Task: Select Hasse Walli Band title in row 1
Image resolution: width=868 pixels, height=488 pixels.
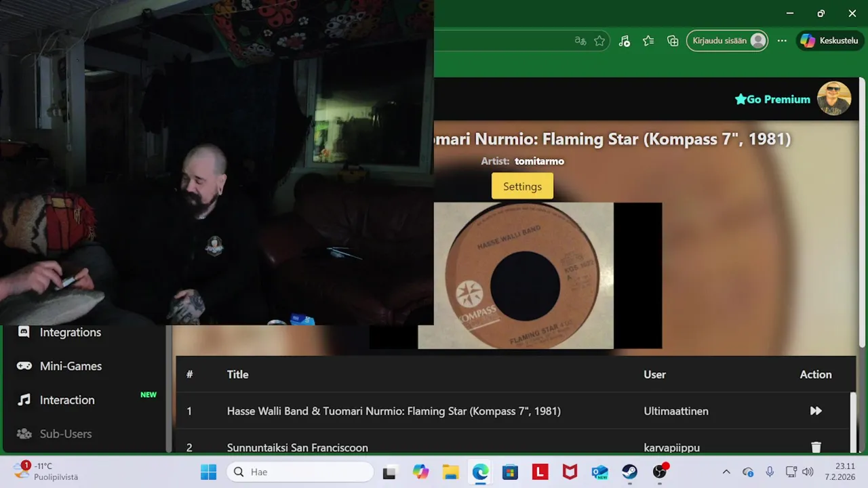Action: pos(393,411)
